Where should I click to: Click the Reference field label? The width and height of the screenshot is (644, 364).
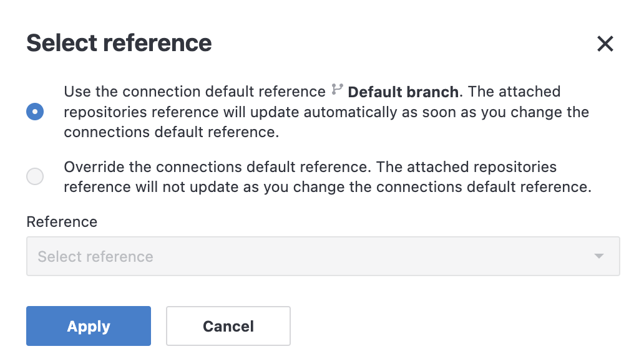click(61, 222)
